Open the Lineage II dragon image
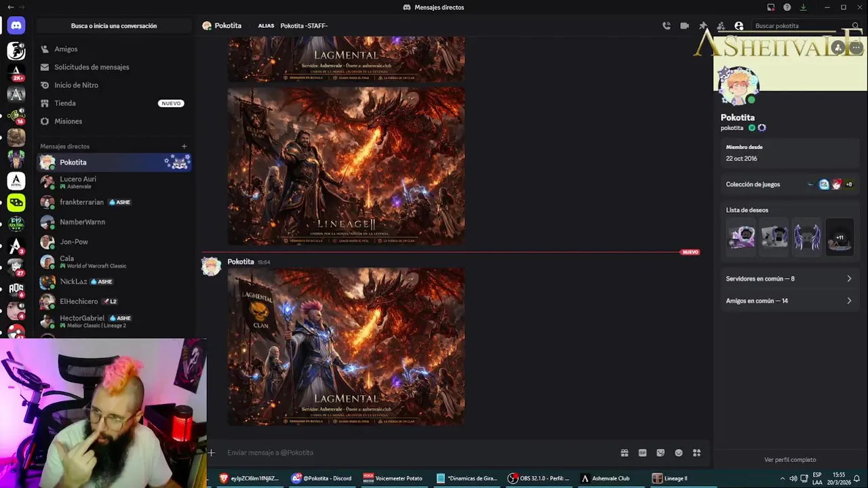The image size is (868, 488). pyautogui.click(x=346, y=166)
